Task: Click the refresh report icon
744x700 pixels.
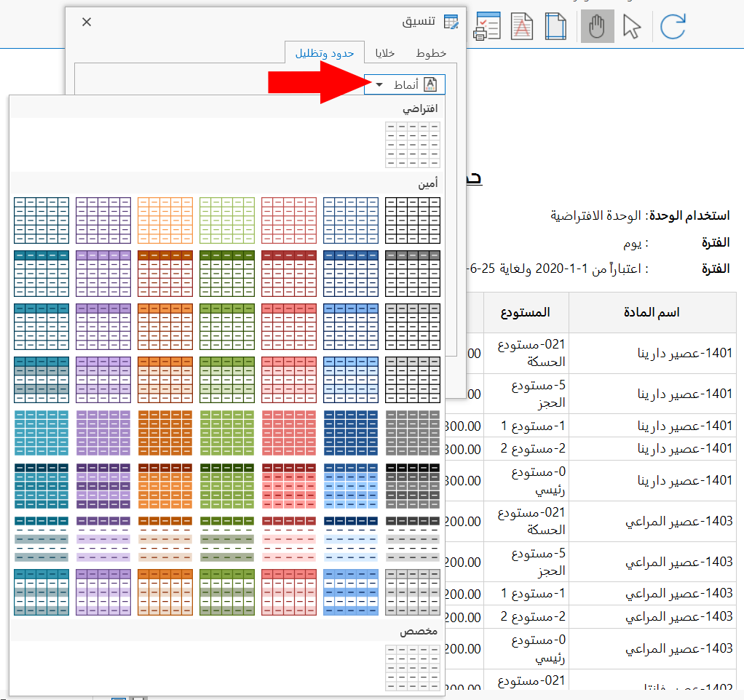Action: [673, 26]
